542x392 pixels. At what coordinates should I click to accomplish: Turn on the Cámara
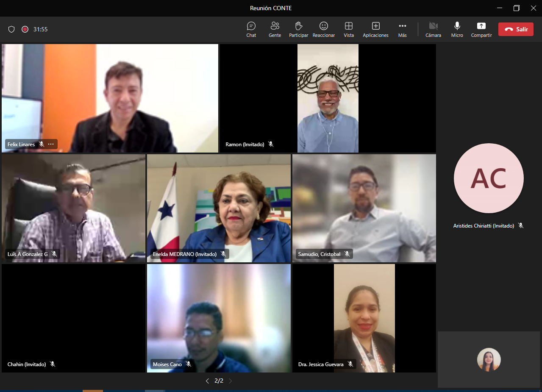[433, 29]
